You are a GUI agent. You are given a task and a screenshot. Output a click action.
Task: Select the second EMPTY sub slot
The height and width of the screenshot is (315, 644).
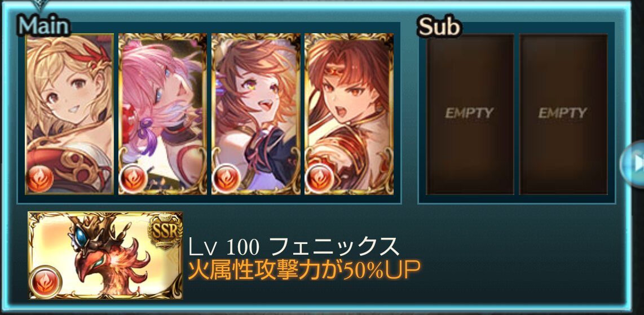pyautogui.click(x=563, y=114)
